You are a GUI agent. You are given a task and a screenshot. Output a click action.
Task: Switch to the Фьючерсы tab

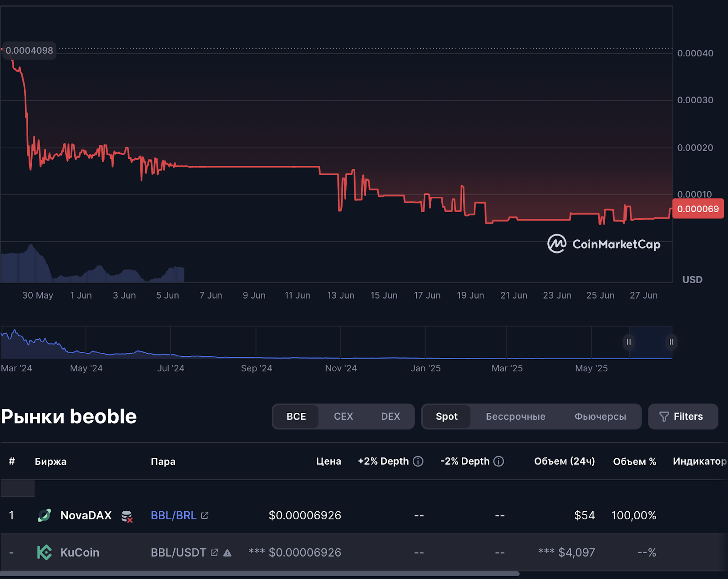[600, 416]
